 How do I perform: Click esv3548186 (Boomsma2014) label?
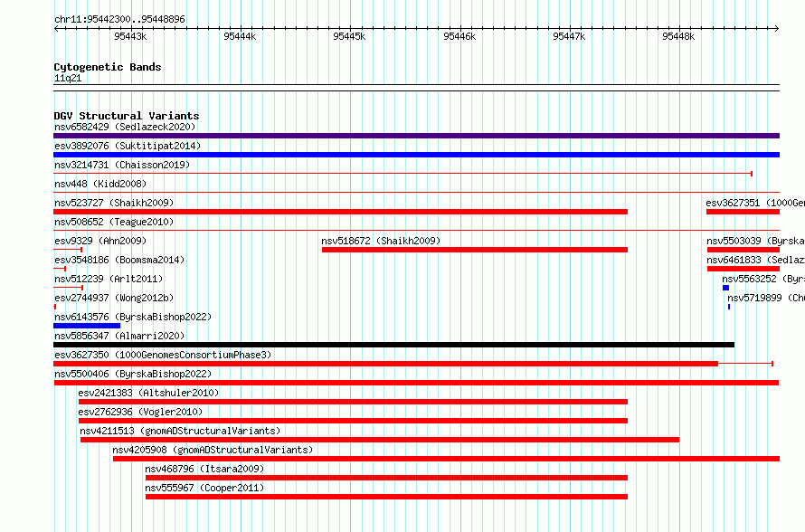point(119,260)
